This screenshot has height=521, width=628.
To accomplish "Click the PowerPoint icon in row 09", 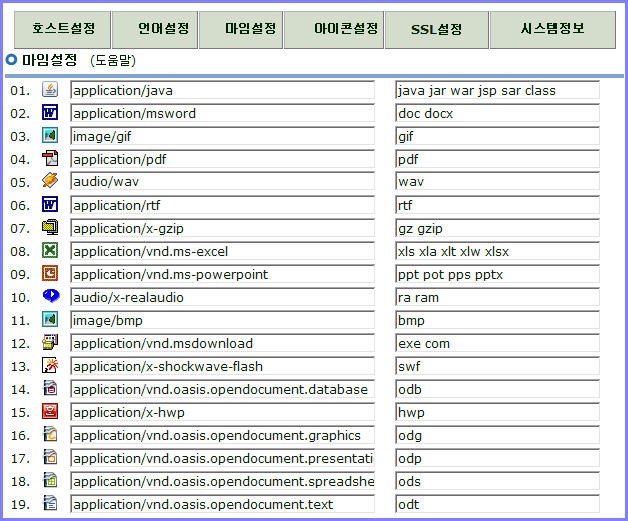I will (x=50, y=274).
